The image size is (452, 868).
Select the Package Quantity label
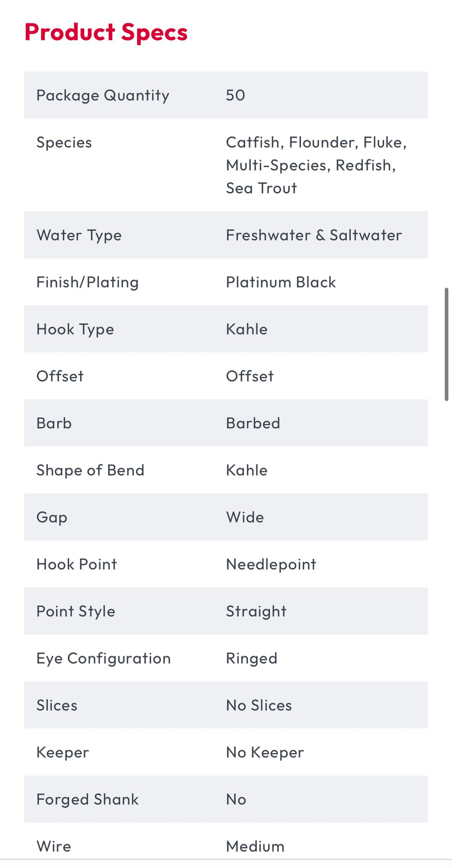click(x=103, y=95)
